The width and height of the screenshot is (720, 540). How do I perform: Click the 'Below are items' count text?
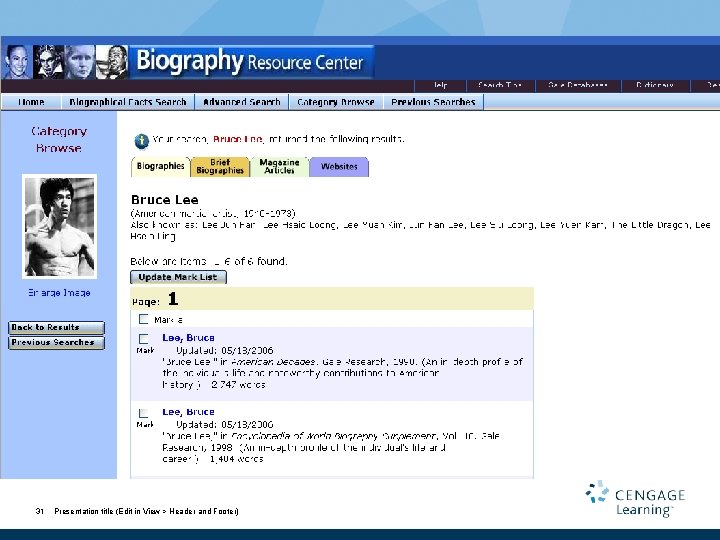pos(208,261)
